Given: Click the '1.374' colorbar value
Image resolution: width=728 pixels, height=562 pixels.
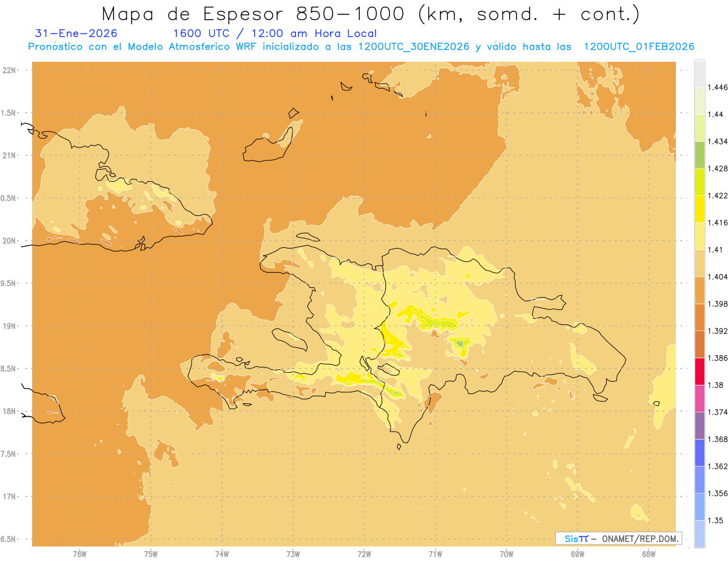Looking at the screenshot, I should [717, 412].
